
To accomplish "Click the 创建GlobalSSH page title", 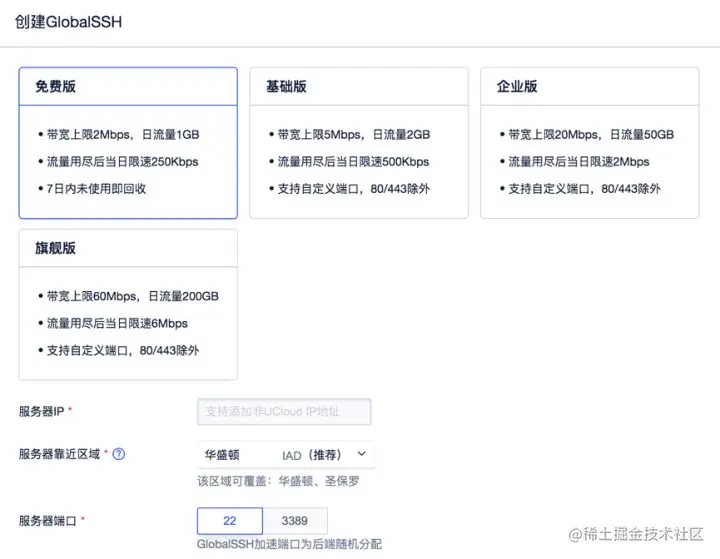I will [x=68, y=22].
